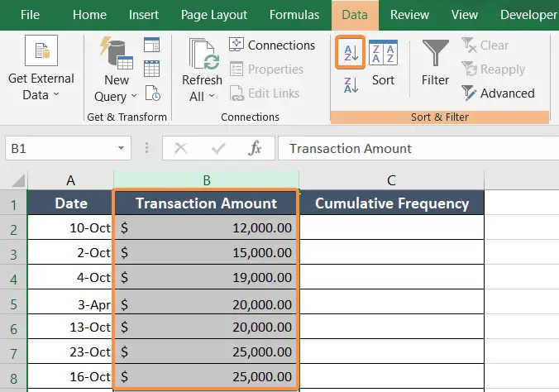Select column B header
Viewport: 559px width, 392px height.
(x=207, y=180)
